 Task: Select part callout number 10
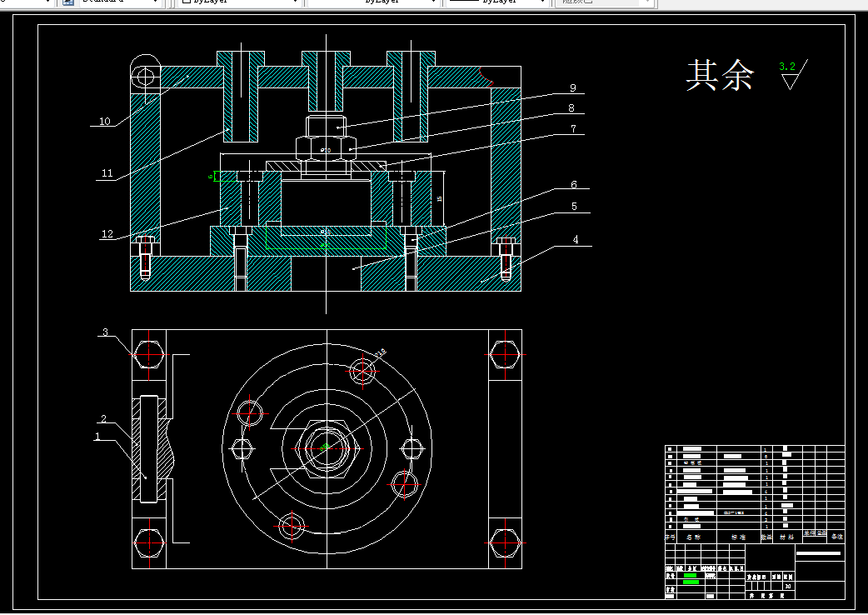(x=105, y=121)
